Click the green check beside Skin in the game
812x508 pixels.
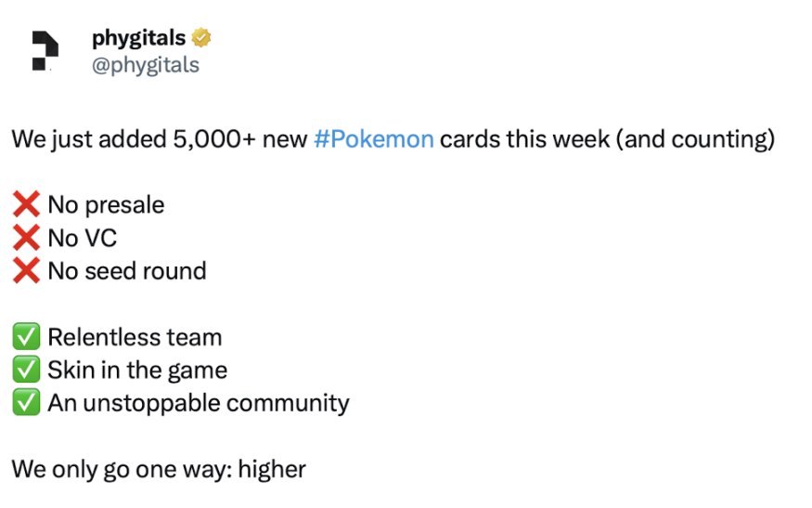click(x=26, y=370)
